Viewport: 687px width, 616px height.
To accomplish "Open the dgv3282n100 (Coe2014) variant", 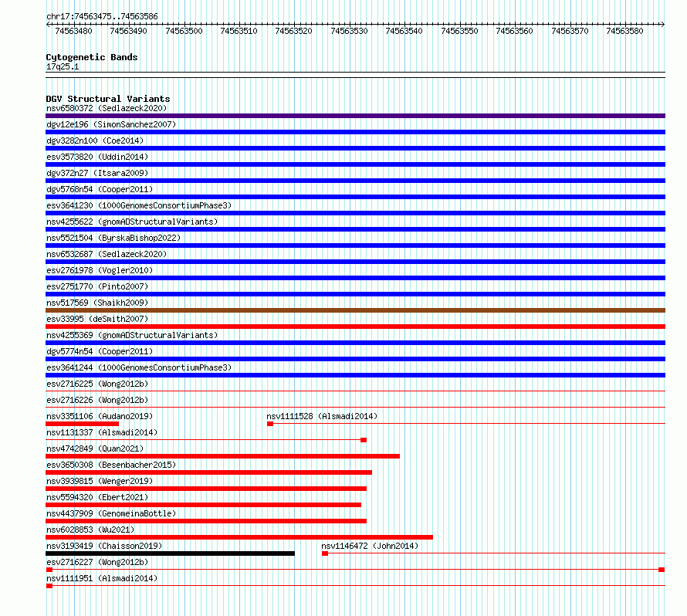I will [x=95, y=140].
